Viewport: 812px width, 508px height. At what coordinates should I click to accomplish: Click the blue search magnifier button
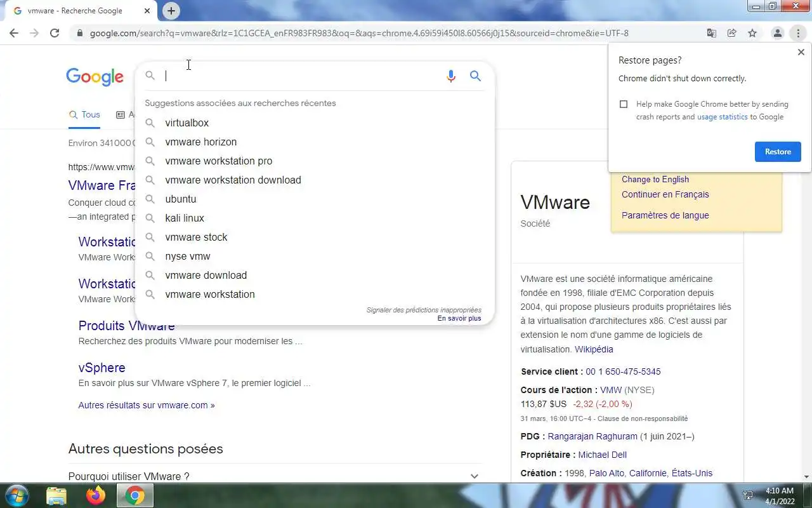(475, 76)
